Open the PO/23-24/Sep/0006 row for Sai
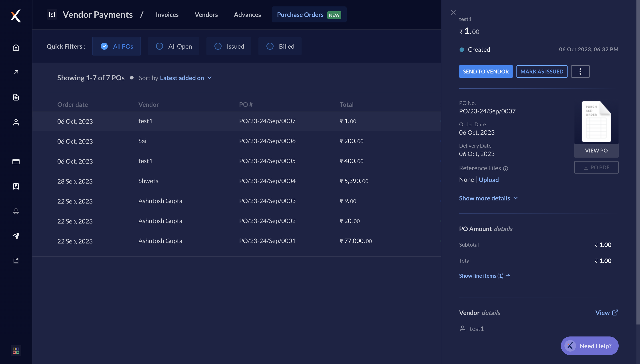The image size is (640, 364). tap(236, 141)
